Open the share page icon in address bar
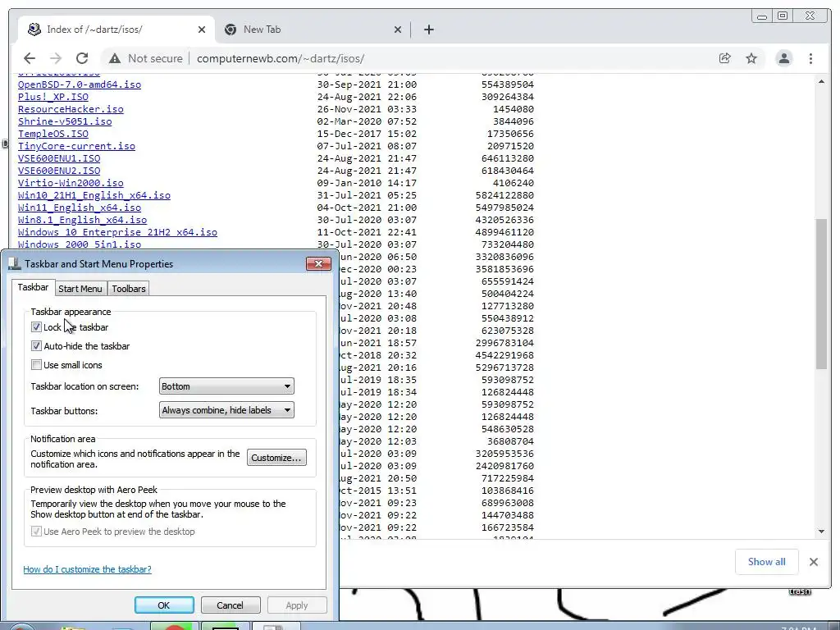840x630 pixels. (725, 58)
